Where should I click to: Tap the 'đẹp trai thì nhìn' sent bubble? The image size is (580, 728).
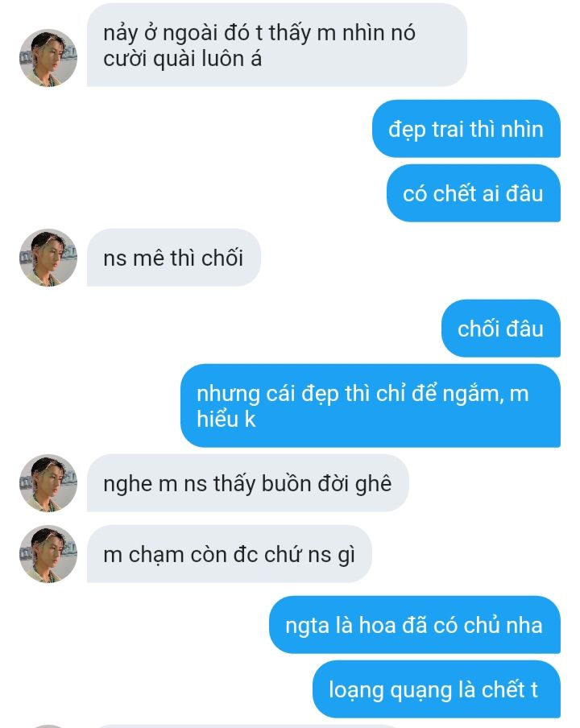click(x=466, y=129)
